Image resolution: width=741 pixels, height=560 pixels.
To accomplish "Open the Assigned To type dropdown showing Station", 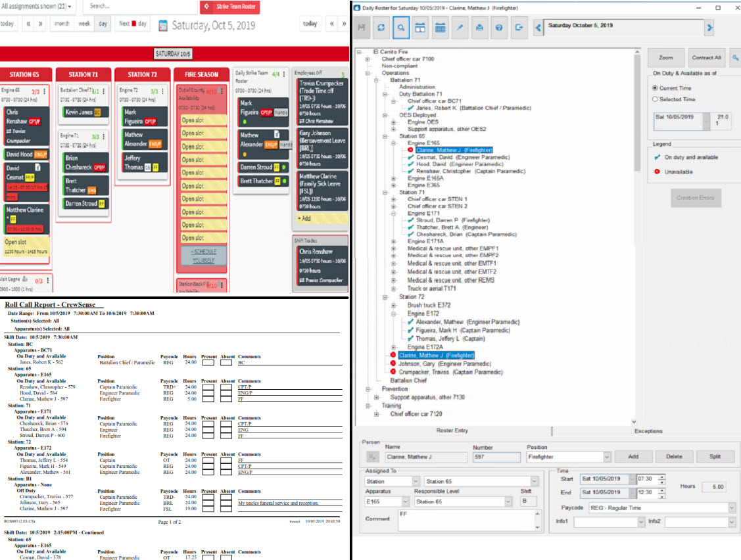I will 416,481.
